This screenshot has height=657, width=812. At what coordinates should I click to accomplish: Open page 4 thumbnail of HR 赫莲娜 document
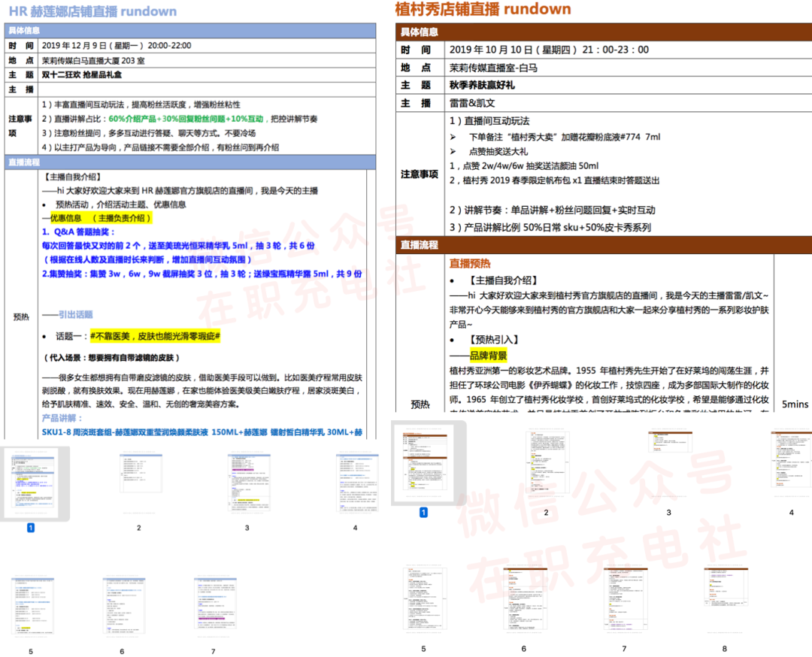(357, 483)
